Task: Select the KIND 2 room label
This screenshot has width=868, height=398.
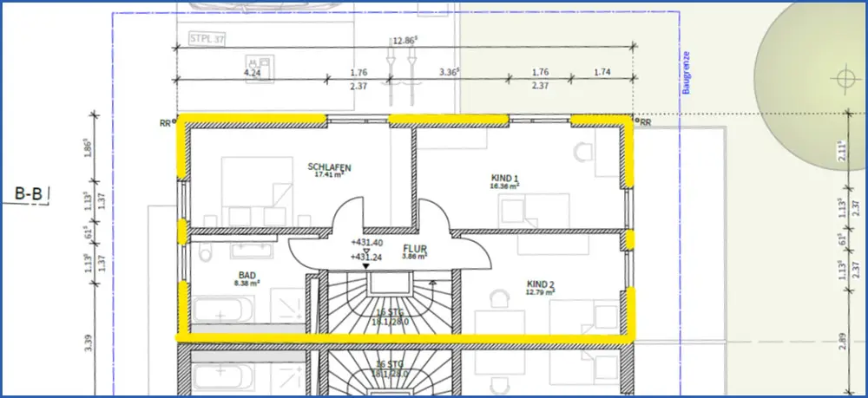Action: click(x=541, y=284)
